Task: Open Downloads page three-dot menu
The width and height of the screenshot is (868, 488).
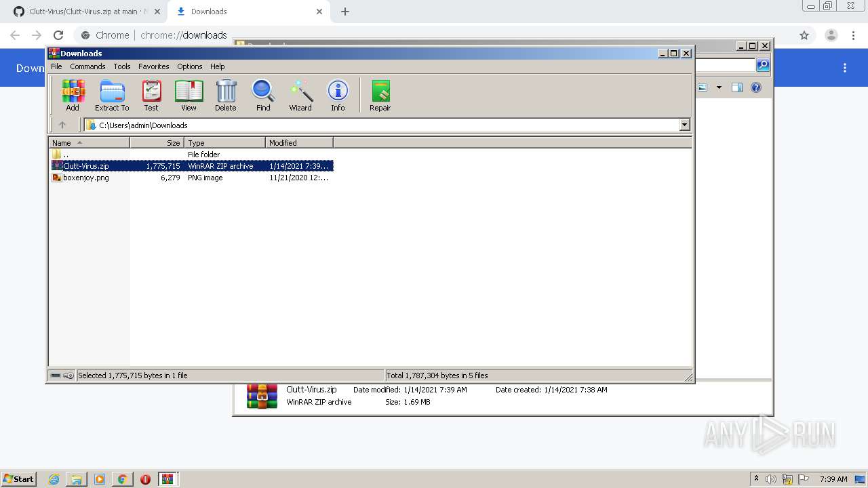Action: click(845, 68)
